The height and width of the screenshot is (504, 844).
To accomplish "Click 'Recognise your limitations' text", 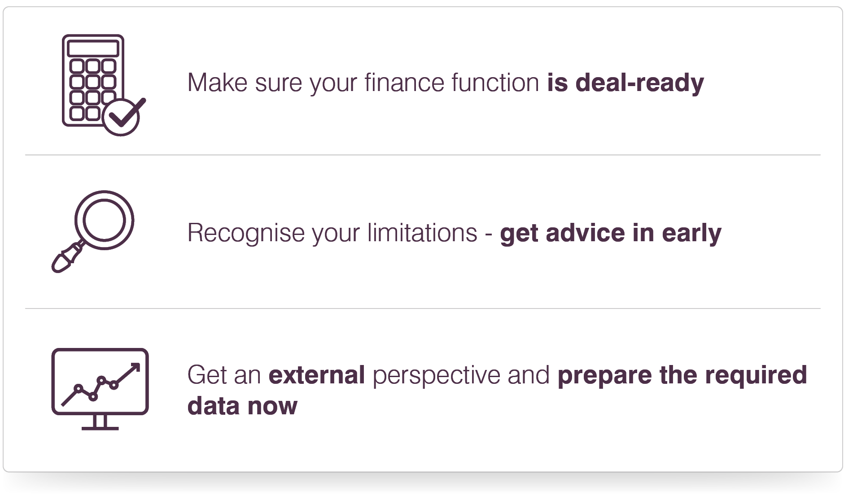I will click(x=332, y=233).
